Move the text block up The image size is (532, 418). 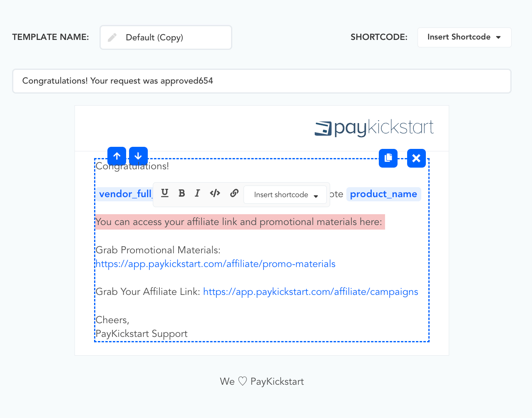point(117,156)
